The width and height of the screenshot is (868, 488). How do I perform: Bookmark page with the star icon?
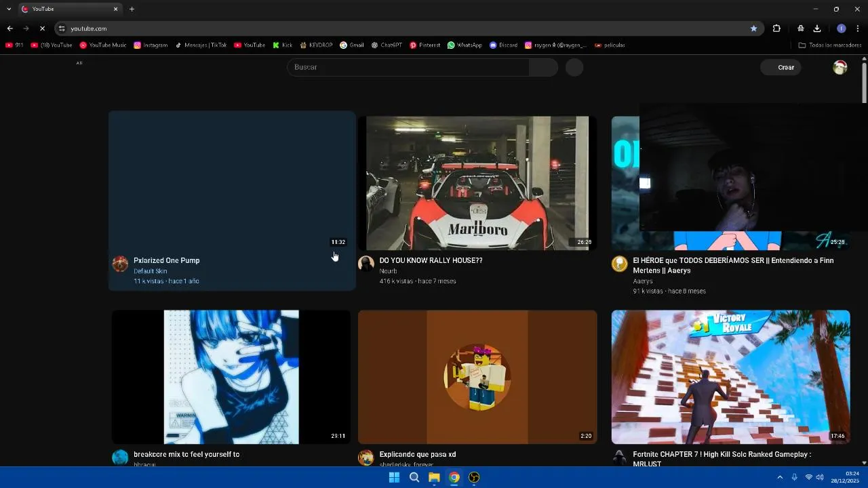[x=753, y=28]
